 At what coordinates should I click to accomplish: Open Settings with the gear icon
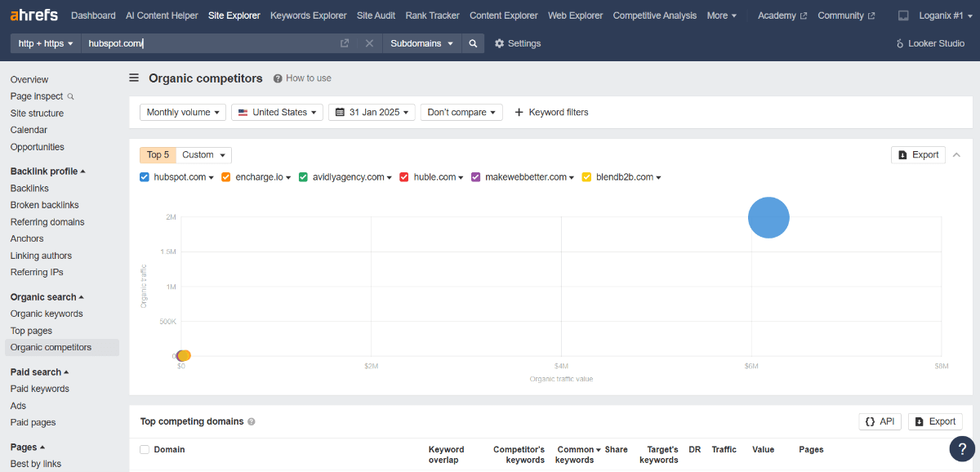(518, 43)
